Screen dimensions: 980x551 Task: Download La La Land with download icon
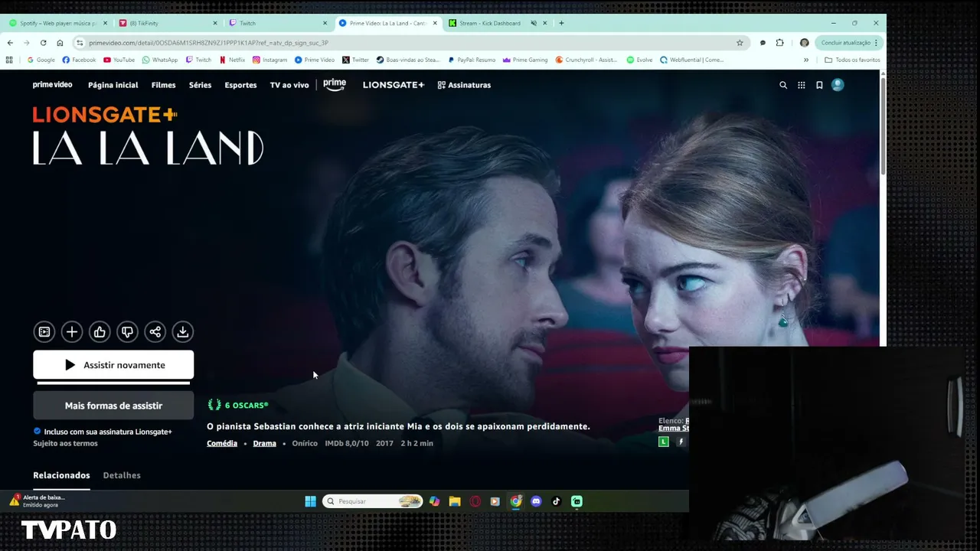pyautogui.click(x=182, y=331)
